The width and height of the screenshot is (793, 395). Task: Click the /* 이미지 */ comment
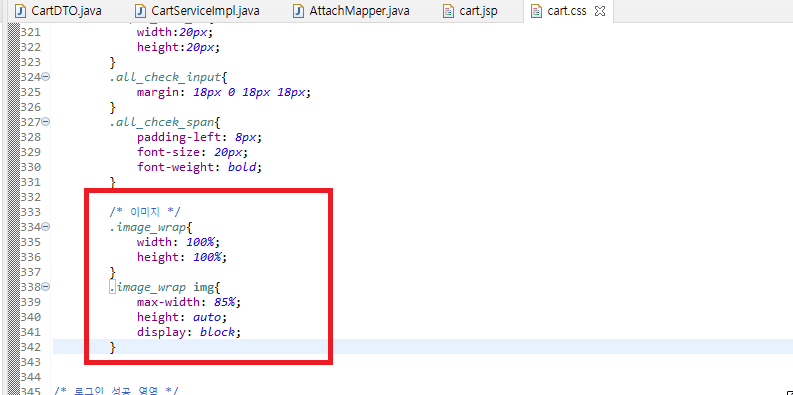click(x=145, y=211)
